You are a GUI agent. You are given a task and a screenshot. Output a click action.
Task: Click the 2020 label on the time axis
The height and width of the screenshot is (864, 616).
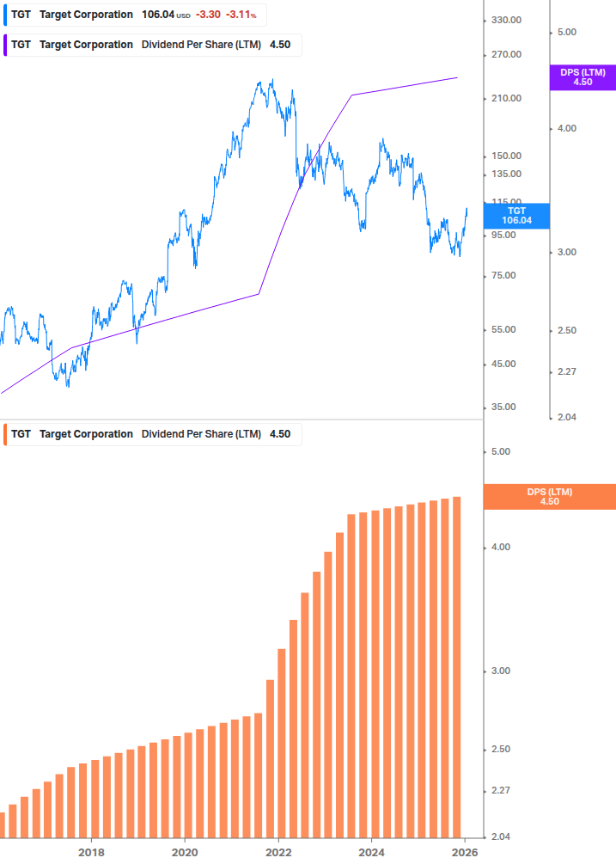185,853
